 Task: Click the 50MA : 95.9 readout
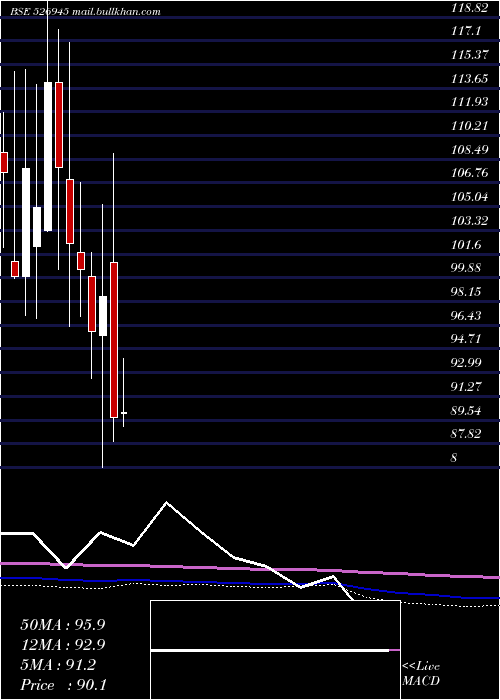coord(62,625)
